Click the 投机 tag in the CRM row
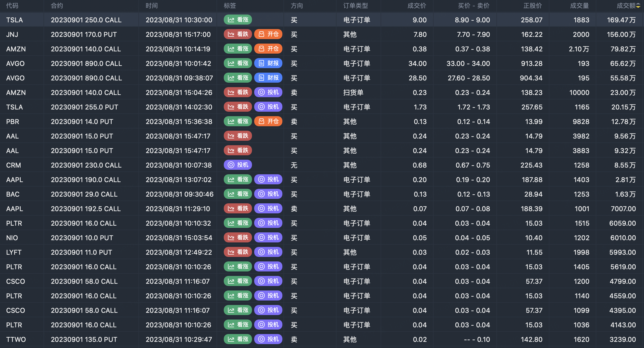Image resolution: width=644 pixels, height=348 pixels. 238,165
